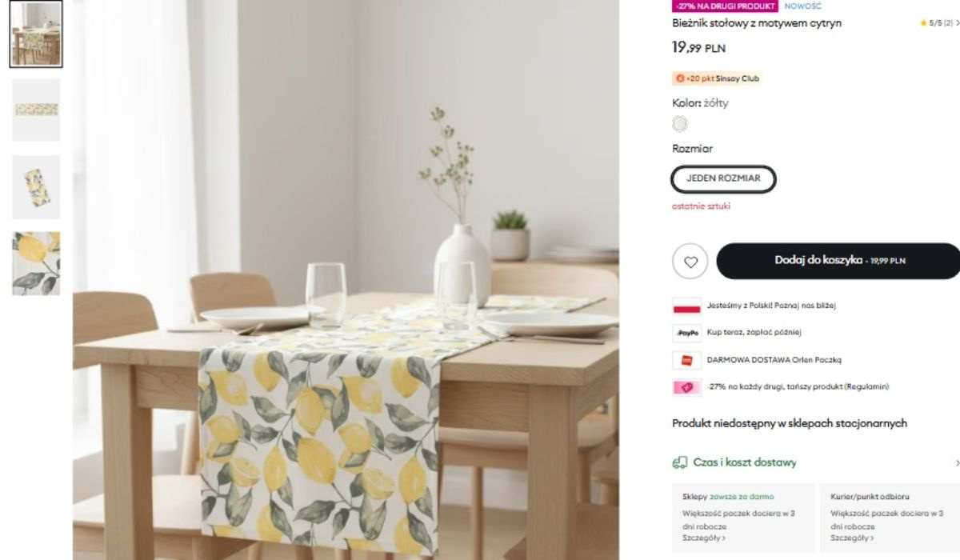Select the yellow color swatch

(x=680, y=124)
